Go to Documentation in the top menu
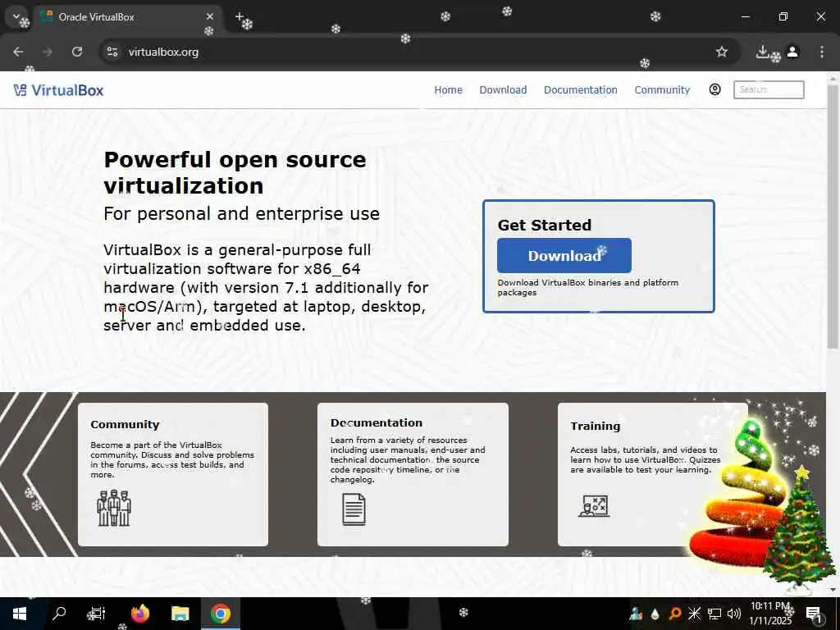This screenshot has height=630, width=840. coord(580,90)
